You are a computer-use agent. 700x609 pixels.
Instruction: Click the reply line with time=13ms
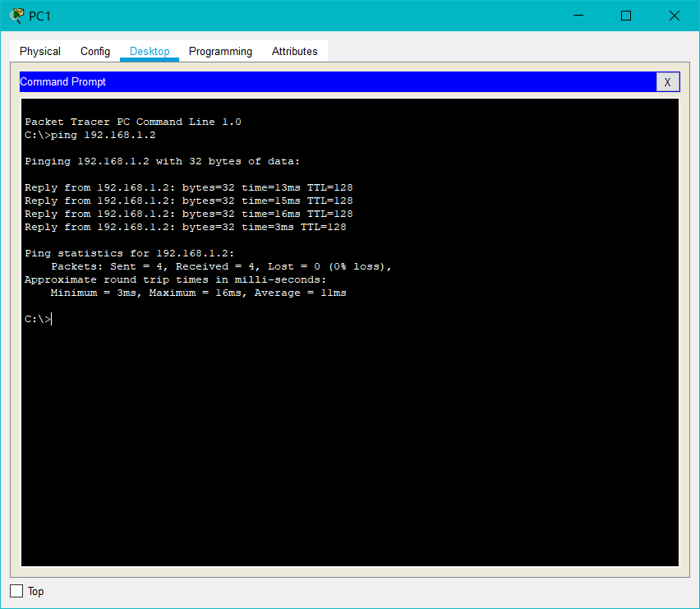(189, 187)
